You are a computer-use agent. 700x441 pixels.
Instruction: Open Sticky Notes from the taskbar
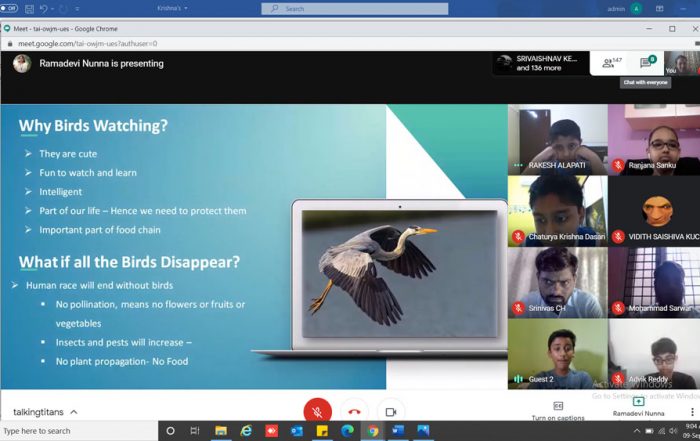pos(322,431)
